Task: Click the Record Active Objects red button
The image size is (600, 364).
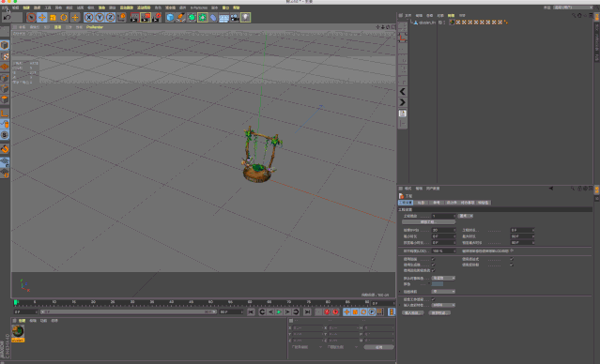Action: (x=327, y=312)
